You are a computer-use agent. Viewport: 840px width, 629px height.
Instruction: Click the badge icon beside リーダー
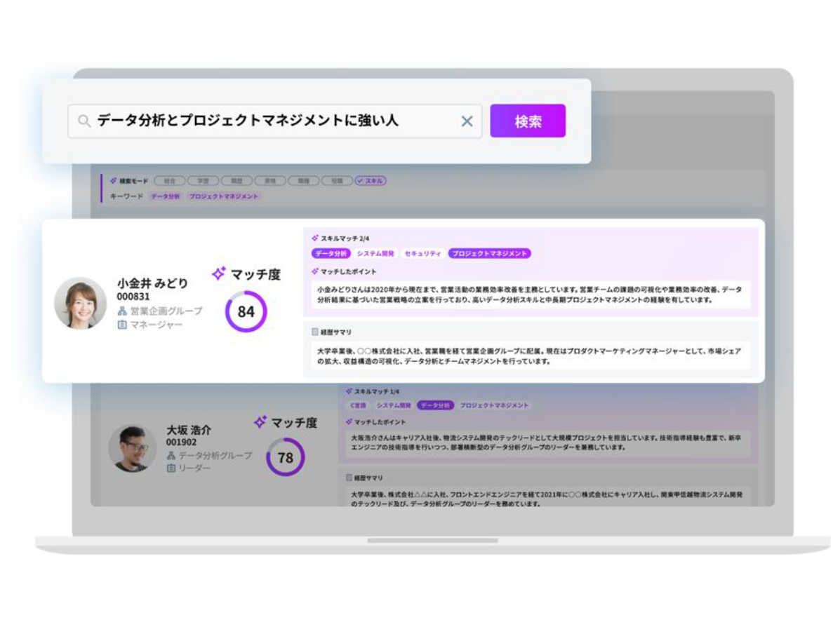[x=171, y=468]
